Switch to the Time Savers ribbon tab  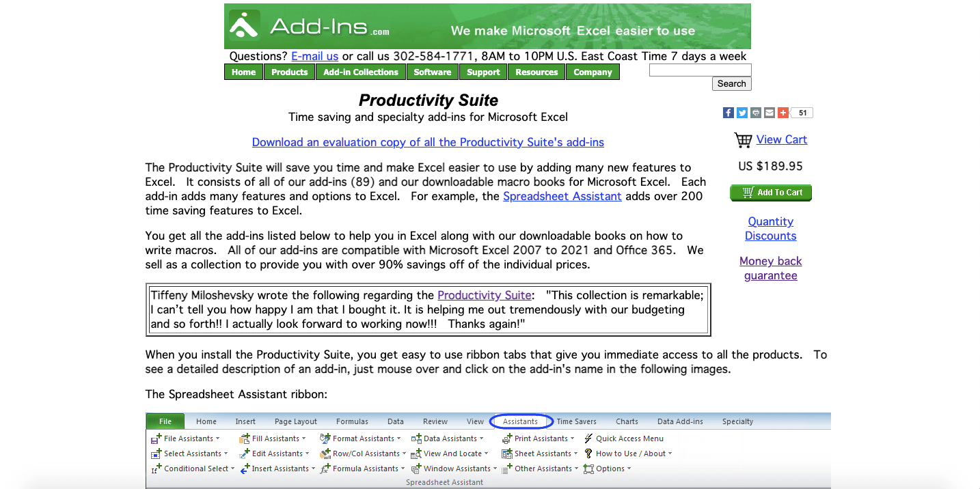tap(576, 421)
